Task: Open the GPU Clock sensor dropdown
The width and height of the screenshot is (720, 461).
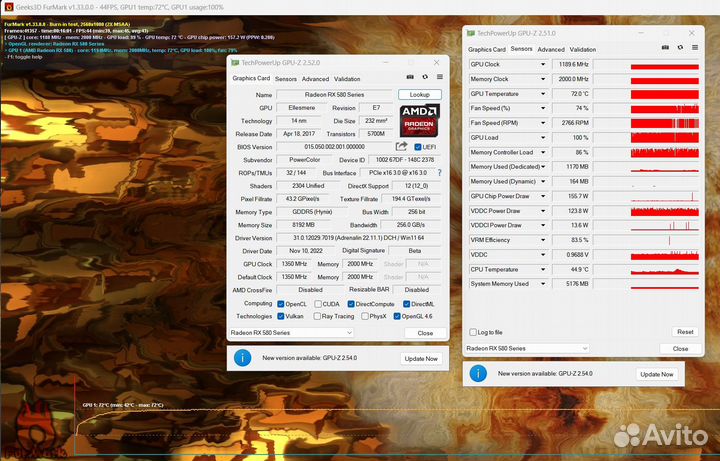Action: [x=543, y=65]
